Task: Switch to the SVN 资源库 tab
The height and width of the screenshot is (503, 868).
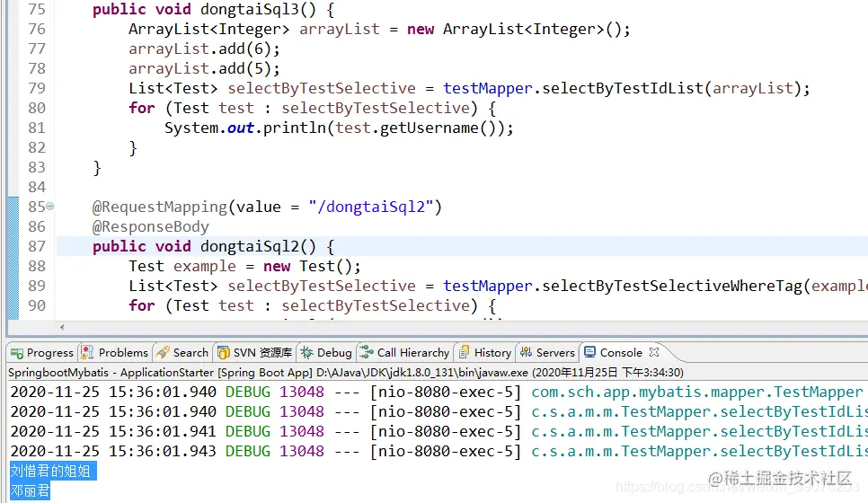Action: click(x=255, y=352)
